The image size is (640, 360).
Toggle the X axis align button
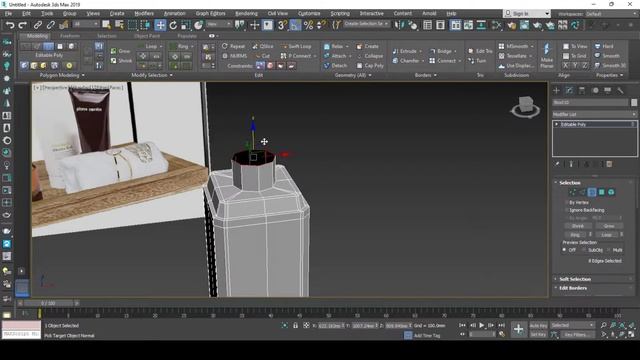click(566, 65)
